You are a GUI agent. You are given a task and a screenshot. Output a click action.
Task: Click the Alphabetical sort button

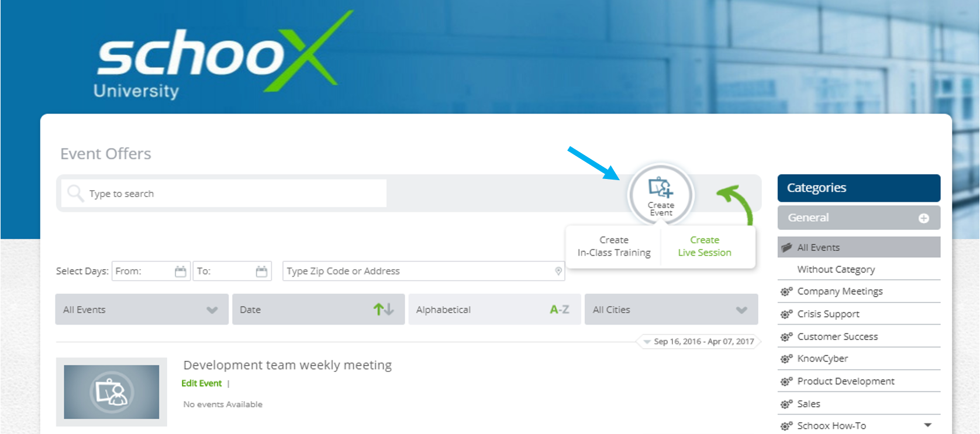495,309
